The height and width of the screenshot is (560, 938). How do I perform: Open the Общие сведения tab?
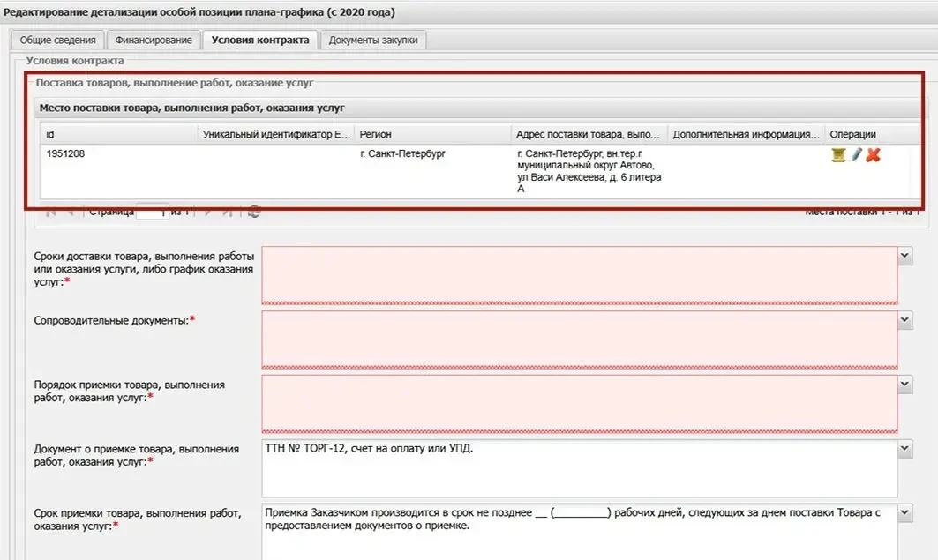coord(57,40)
